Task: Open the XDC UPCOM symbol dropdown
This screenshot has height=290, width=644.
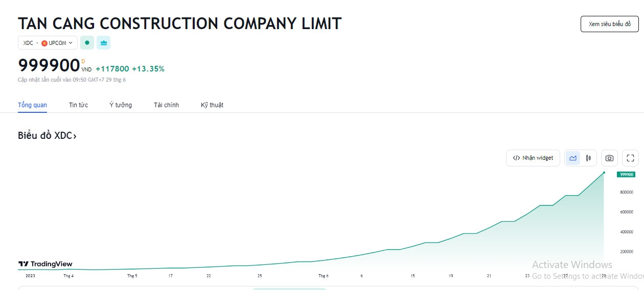Action: click(x=48, y=43)
